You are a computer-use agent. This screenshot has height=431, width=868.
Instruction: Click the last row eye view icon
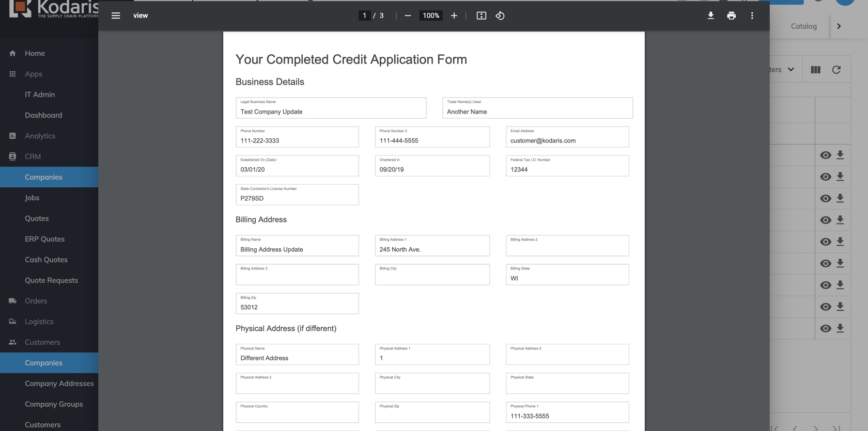(826, 329)
